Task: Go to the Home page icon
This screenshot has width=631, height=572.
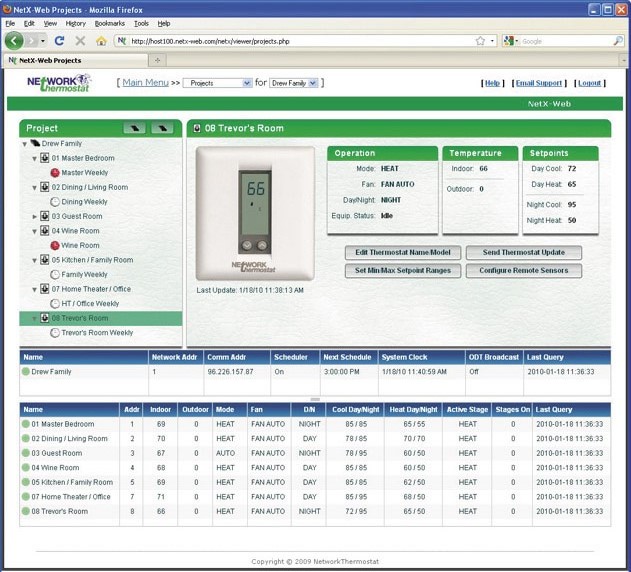Action: point(101,41)
